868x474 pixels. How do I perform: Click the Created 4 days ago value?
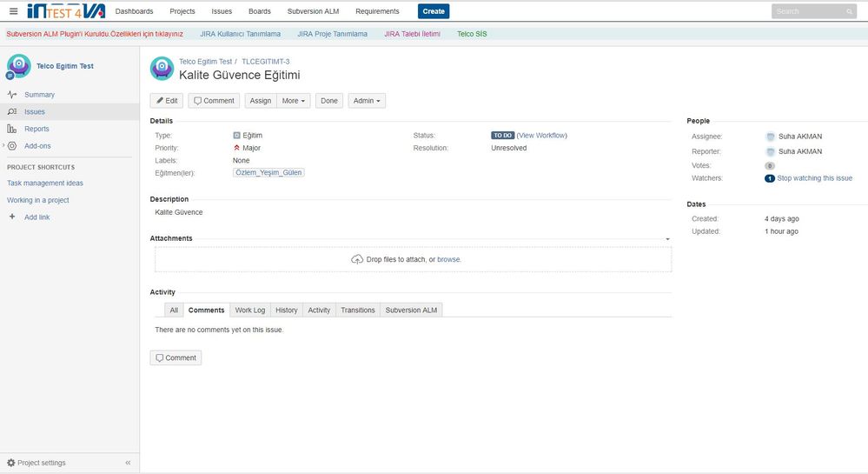coord(782,219)
